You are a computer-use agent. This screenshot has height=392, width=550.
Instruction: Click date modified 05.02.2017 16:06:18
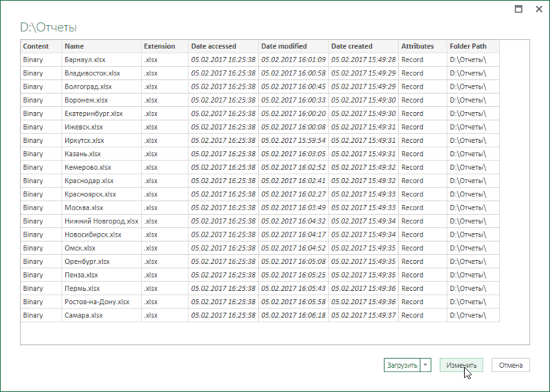click(x=293, y=315)
